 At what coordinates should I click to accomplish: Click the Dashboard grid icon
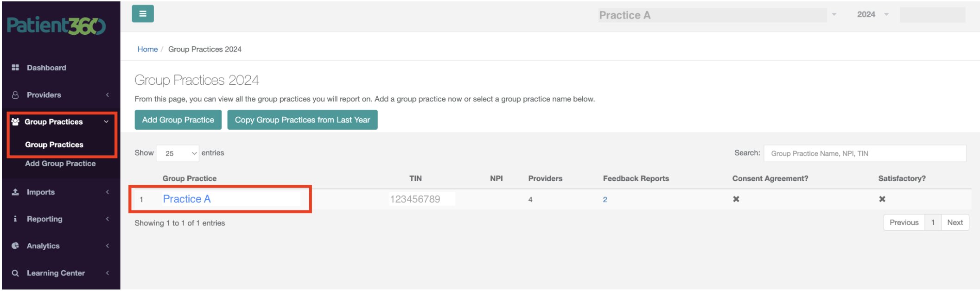(15, 68)
